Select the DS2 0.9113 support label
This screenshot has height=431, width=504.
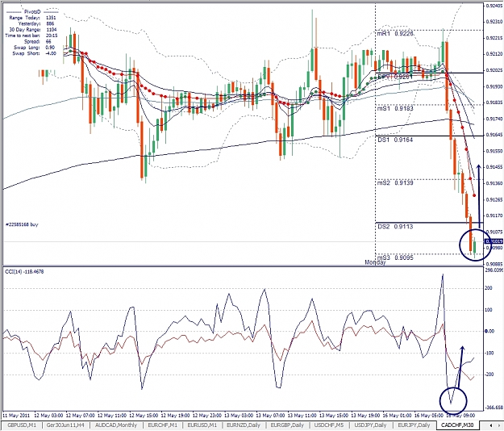click(395, 227)
